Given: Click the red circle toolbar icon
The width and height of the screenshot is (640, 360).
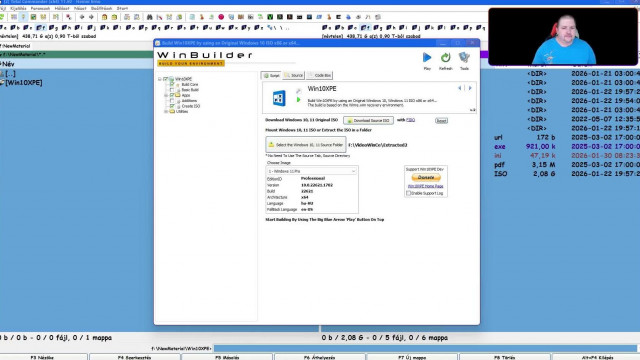Looking at the screenshot, I should [221, 17].
